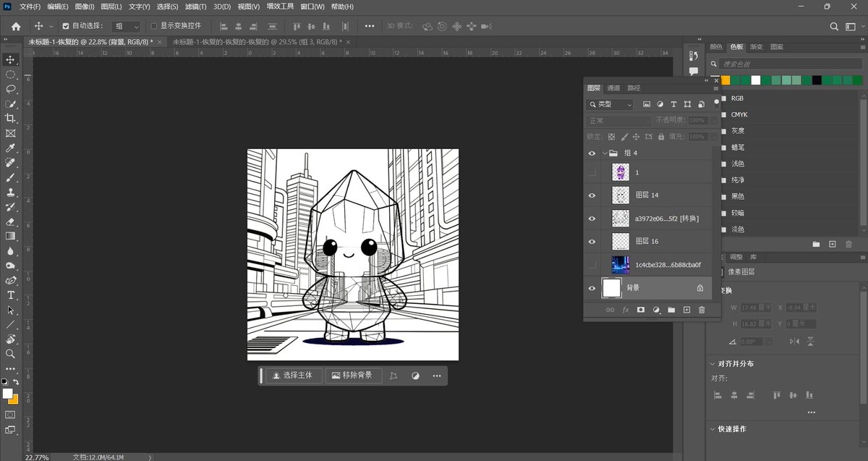This screenshot has height=461, width=868.
Task: Add a layer mask in Layers panel
Action: tap(640, 310)
